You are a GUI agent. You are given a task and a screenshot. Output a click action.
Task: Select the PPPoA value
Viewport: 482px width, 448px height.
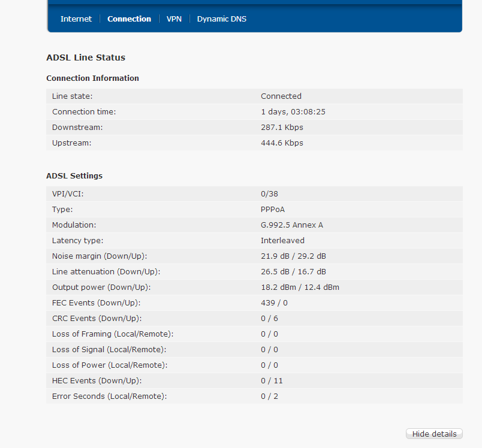[273, 210]
